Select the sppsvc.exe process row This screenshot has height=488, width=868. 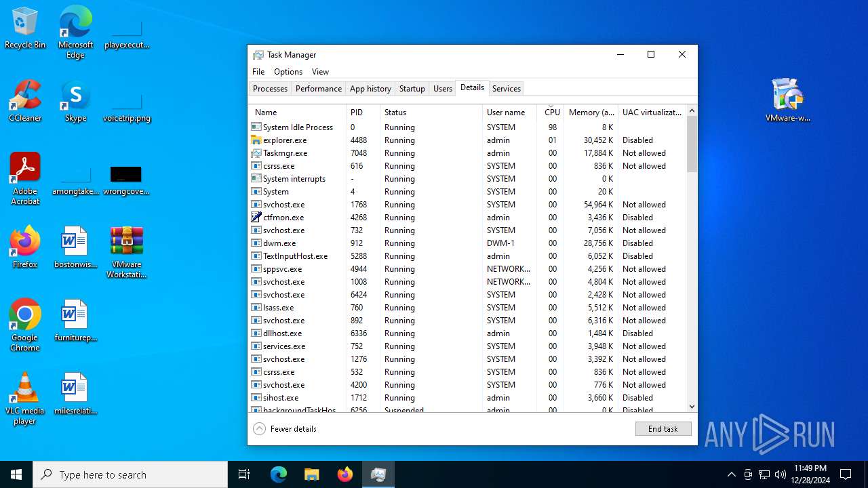coord(467,269)
